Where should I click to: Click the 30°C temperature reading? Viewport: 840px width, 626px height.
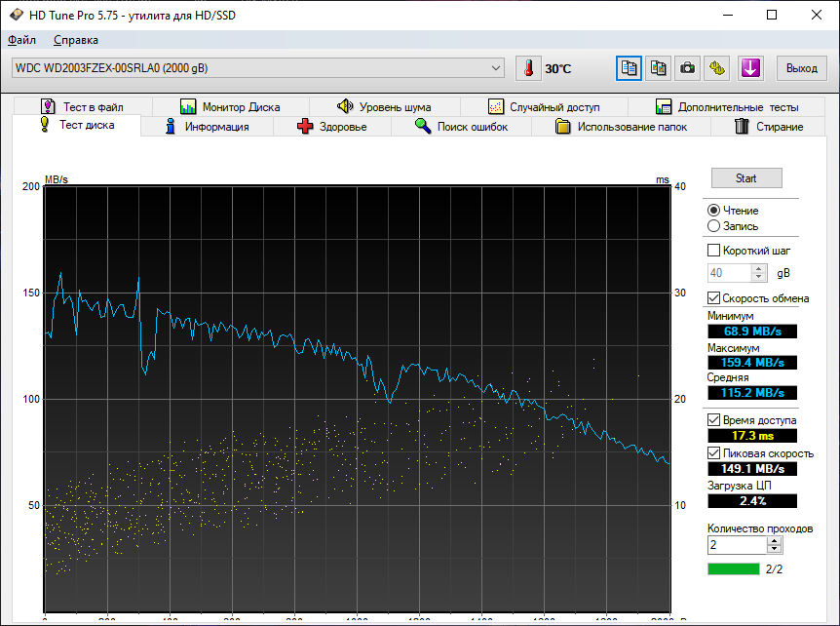pos(558,68)
